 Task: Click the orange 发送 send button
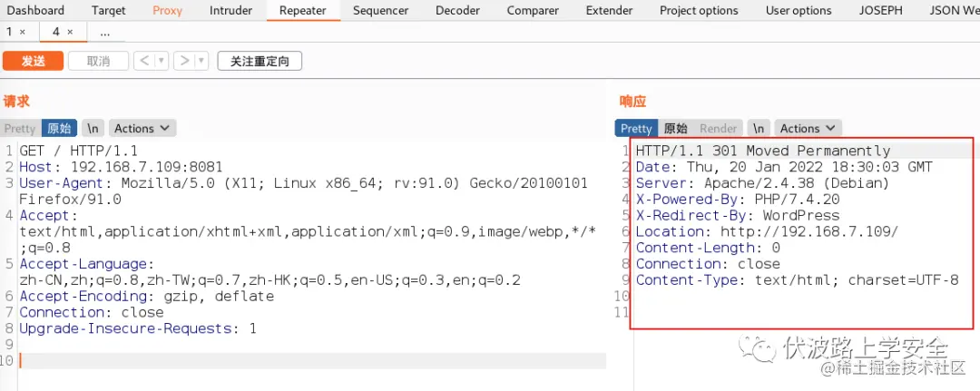(x=34, y=61)
